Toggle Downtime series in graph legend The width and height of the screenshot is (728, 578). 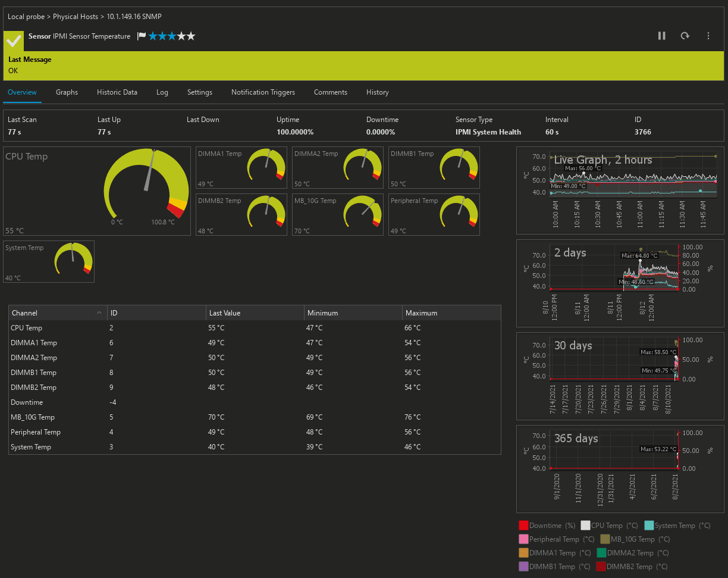click(523, 526)
